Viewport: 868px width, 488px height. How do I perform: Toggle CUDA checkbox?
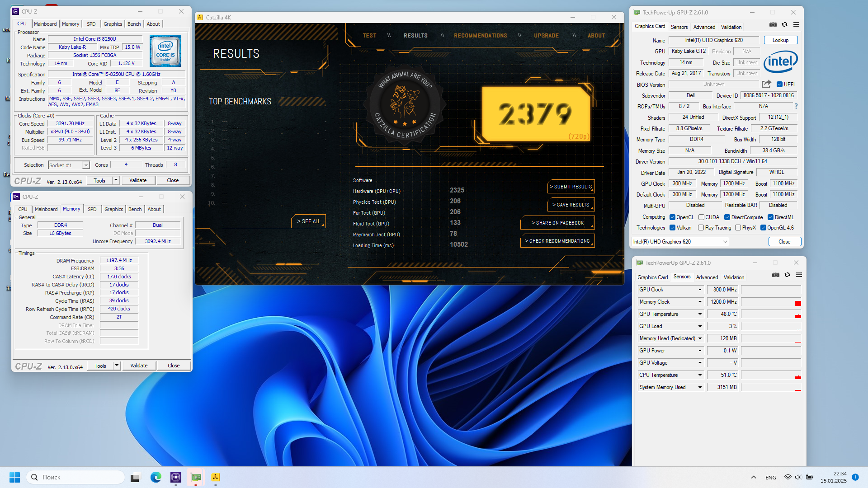(701, 217)
